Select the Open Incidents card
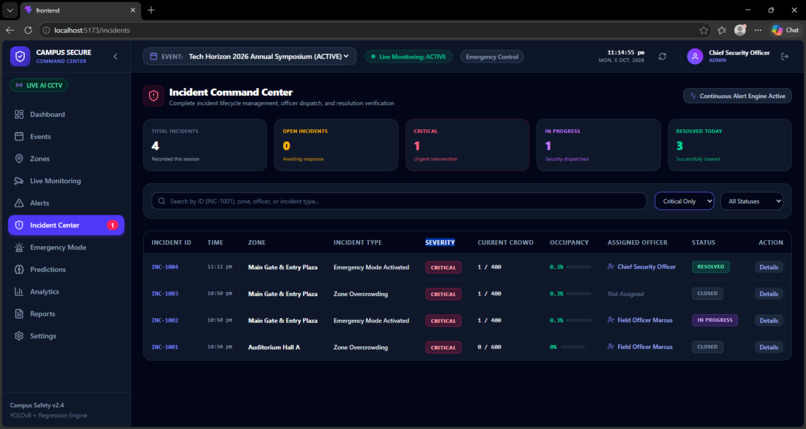This screenshot has height=429, width=806. tap(336, 145)
